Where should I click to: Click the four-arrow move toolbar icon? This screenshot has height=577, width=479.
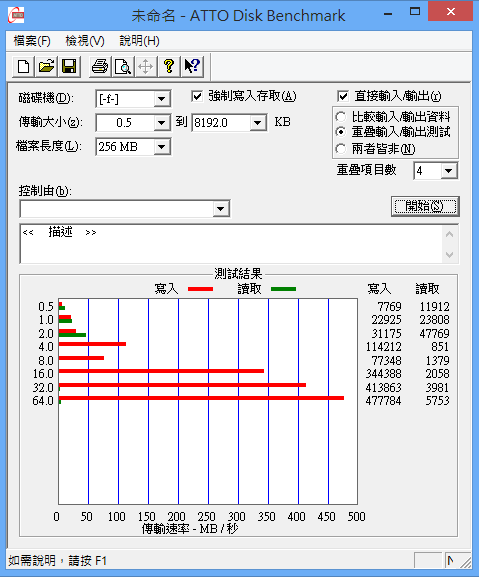coord(146,67)
